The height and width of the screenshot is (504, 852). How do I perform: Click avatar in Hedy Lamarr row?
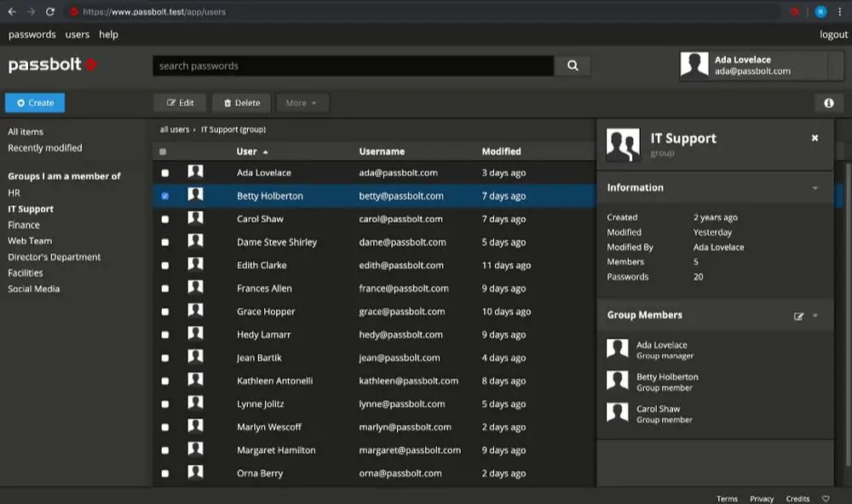[x=196, y=333]
